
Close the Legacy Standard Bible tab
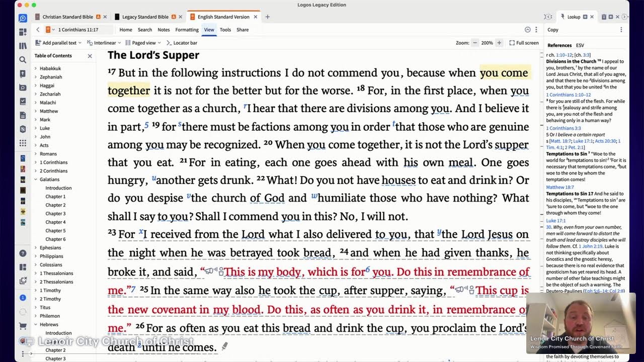[x=180, y=17]
